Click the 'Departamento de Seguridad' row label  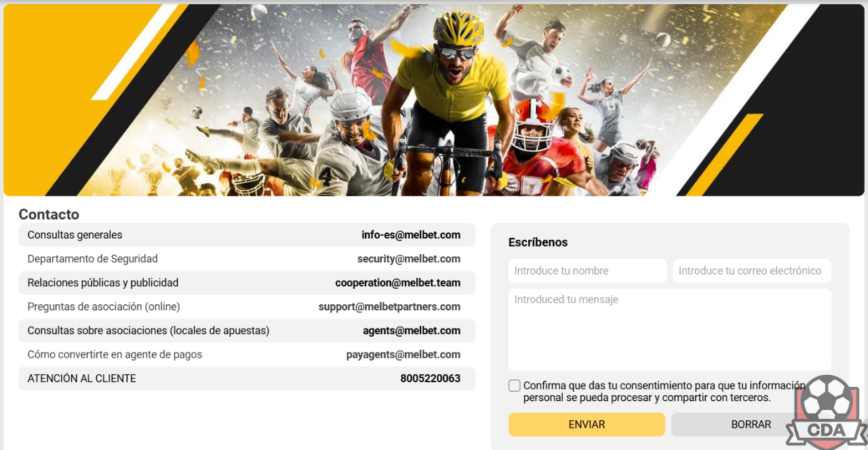[93, 259]
